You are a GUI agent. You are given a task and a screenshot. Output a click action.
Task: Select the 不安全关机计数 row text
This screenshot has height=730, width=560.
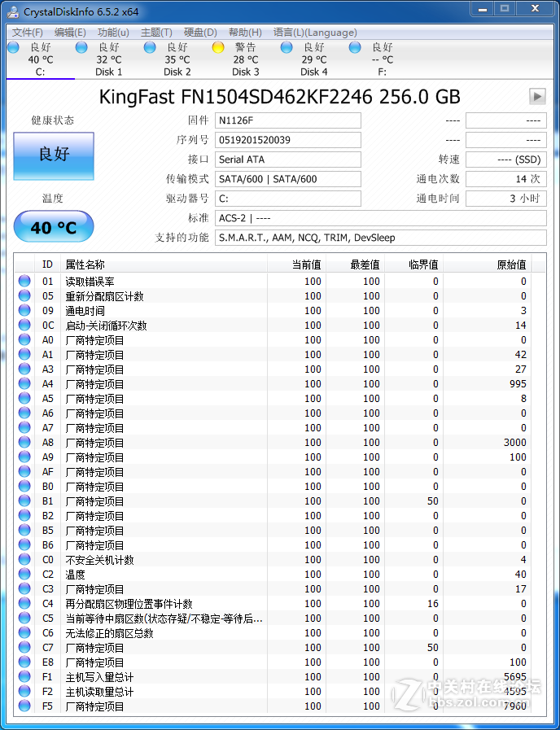click(x=99, y=560)
